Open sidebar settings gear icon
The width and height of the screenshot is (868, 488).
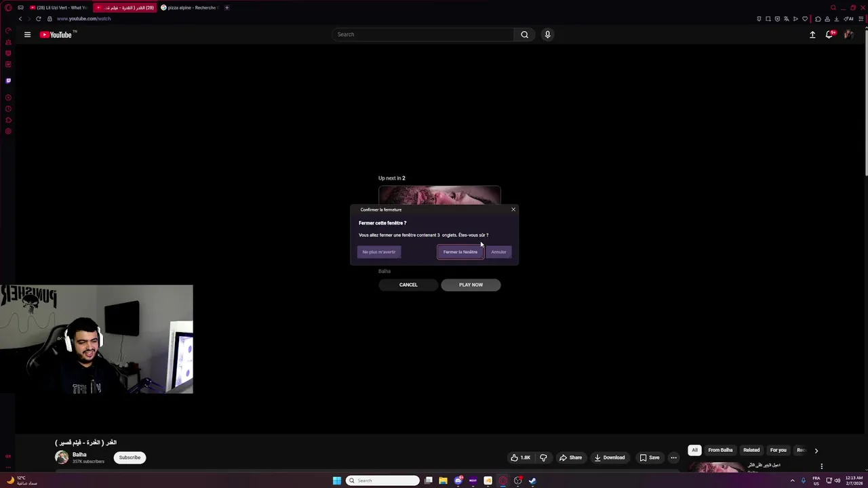(x=8, y=131)
